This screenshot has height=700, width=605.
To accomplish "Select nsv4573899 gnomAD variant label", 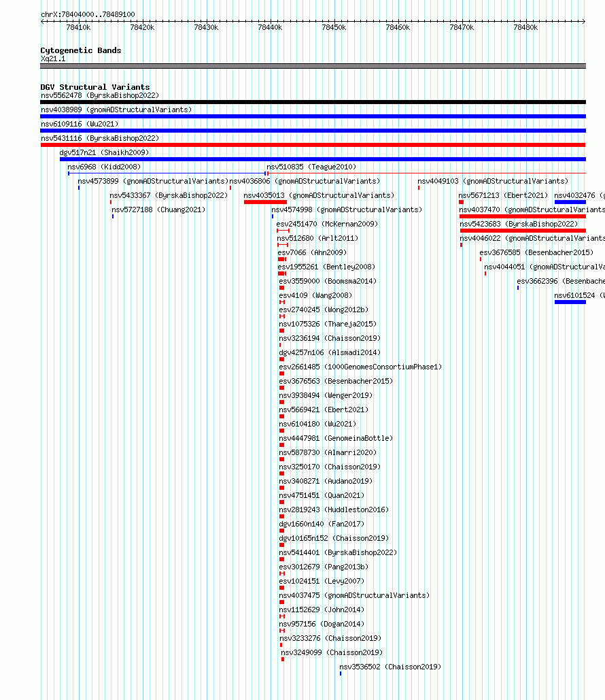I will 153,181.
